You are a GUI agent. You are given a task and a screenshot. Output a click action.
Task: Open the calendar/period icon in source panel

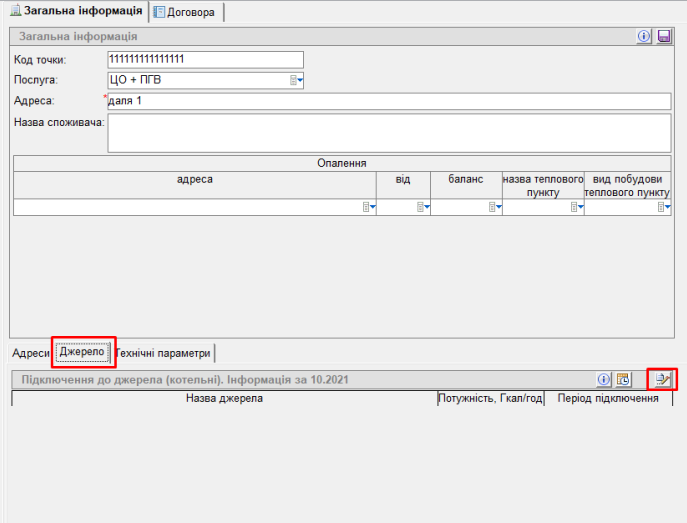point(623,379)
